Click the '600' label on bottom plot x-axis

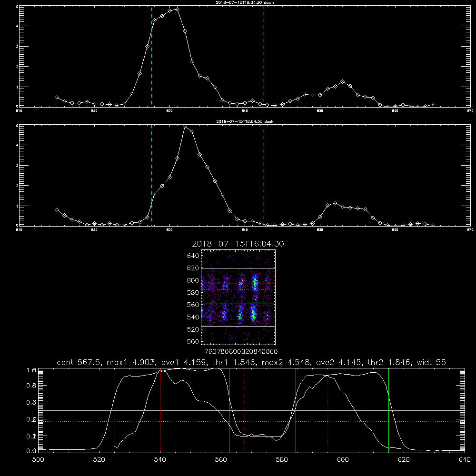tap(343, 460)
